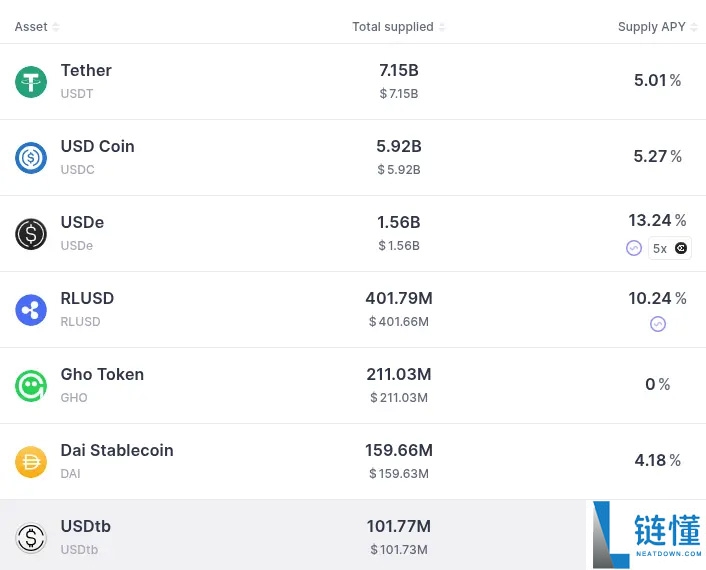Open the 5x points badge for USDe

(670, 248)
